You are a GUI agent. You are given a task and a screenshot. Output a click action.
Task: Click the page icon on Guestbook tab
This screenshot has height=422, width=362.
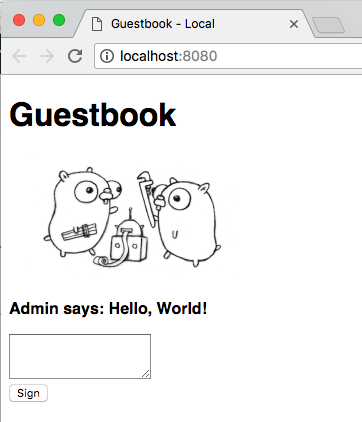(97, 24)
